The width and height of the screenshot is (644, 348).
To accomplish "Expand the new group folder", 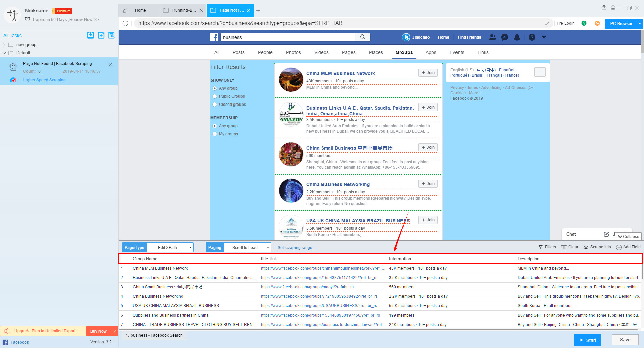I will pos(4,45).
